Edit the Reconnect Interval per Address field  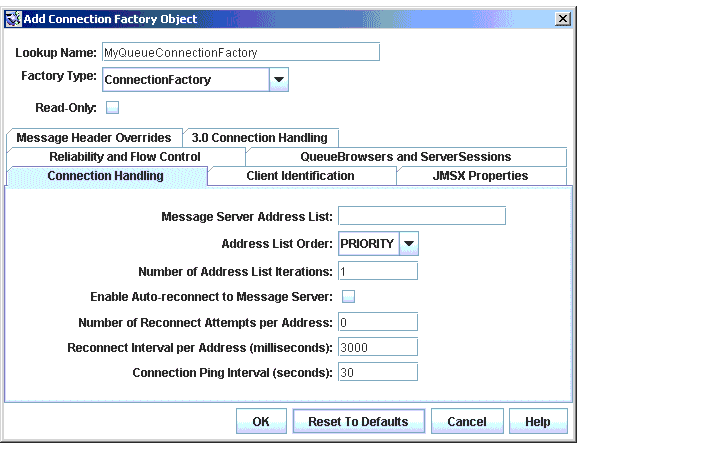click(378, 347)
